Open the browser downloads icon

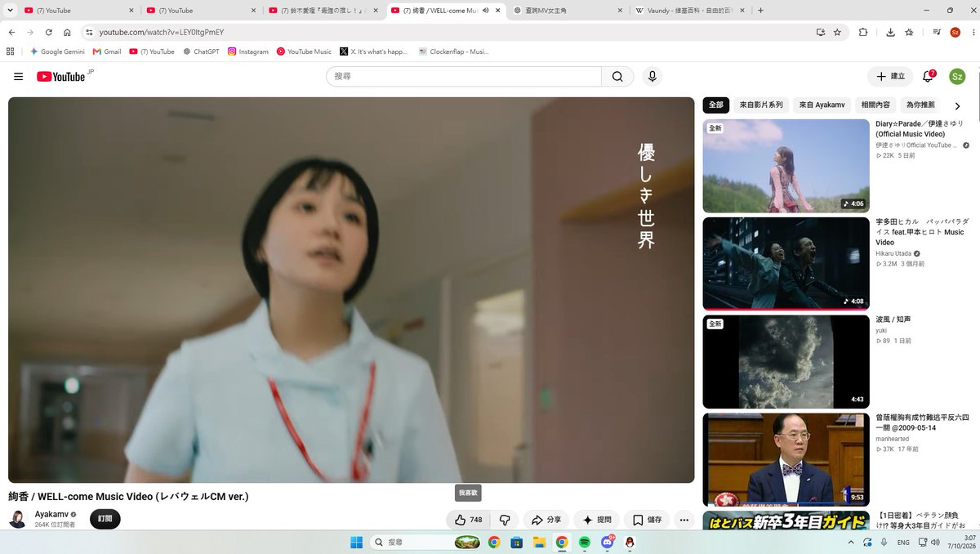[890, 32]
